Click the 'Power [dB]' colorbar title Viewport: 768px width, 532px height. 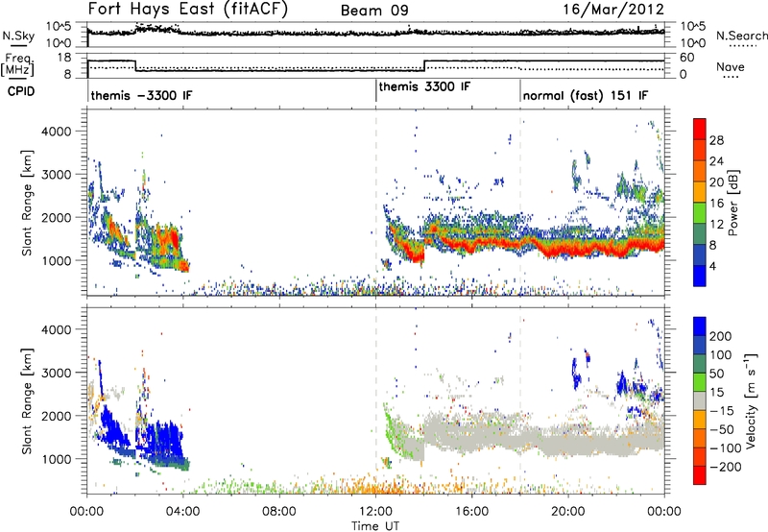pos(733,203)
